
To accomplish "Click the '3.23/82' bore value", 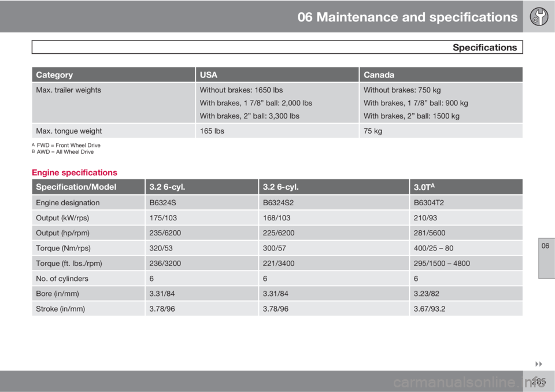I will (426, 294).
